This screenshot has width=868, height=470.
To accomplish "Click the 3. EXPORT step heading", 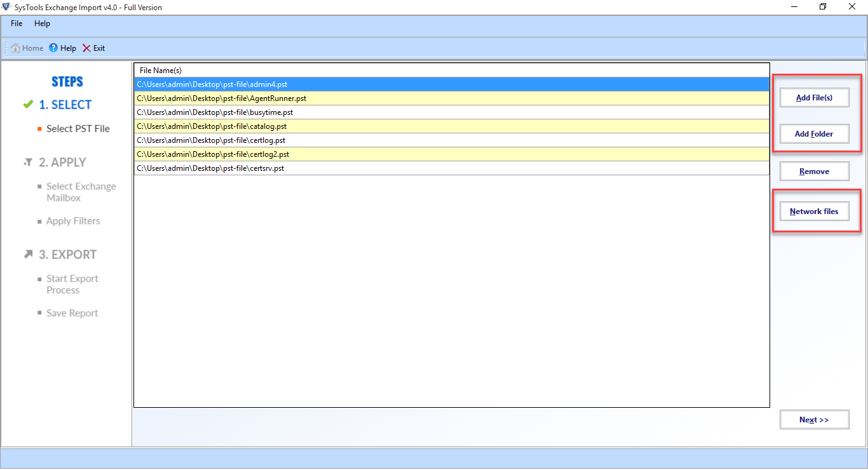I will pyautogui.click(x=67, y=255).
